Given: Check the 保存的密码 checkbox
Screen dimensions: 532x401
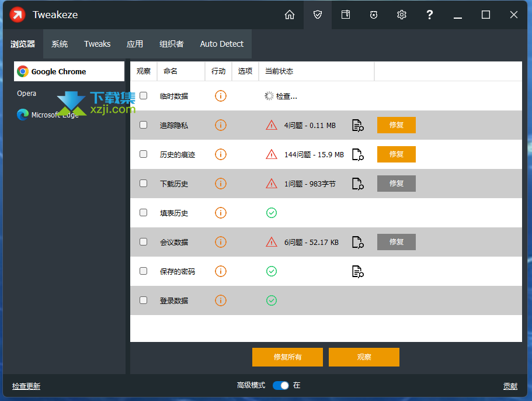Looking at the screenshot, I should coord(144,271).
